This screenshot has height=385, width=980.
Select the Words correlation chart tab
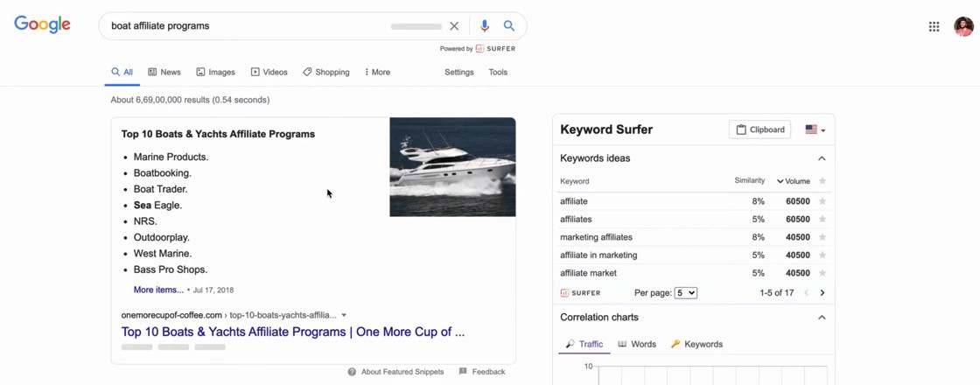click(637, 345)
